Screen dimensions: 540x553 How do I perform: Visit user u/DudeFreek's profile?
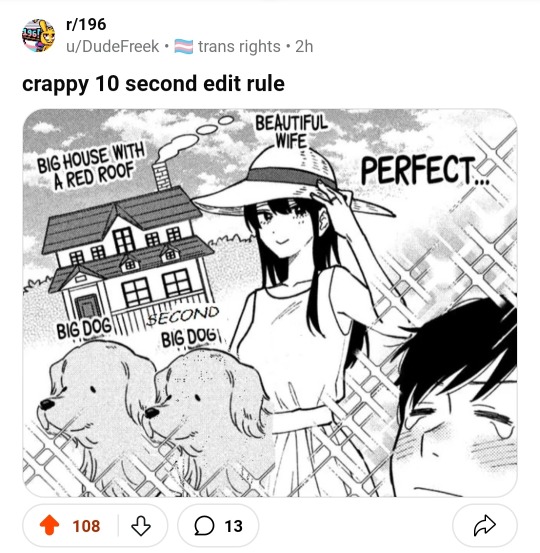tap(113, 47)
